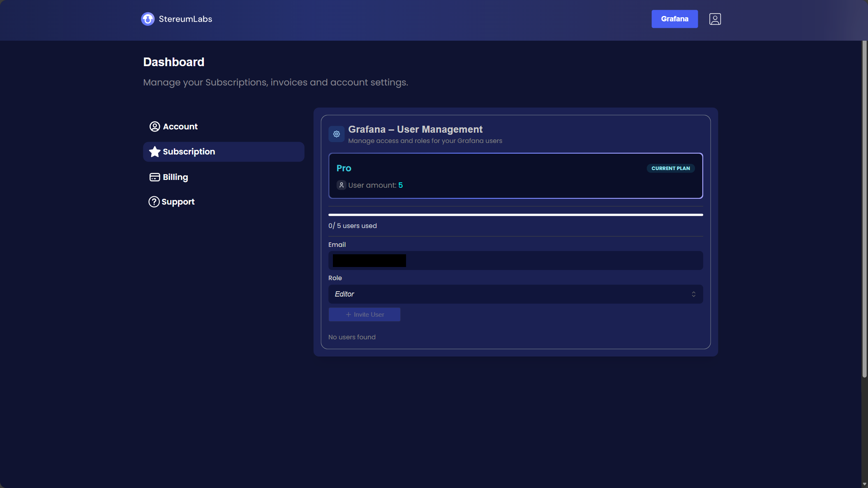Go to the Account menu item
868x488 pixels.
(224, 127)
